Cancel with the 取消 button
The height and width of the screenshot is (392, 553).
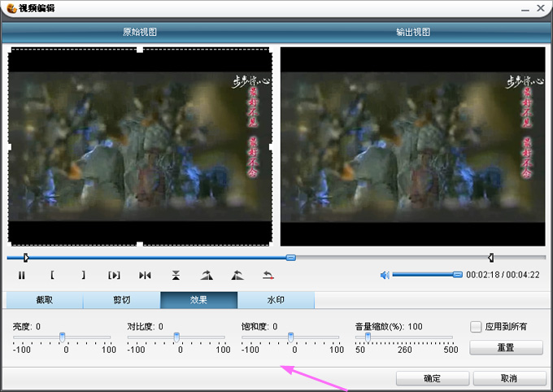pyautogui.click(x=509, y=378)
